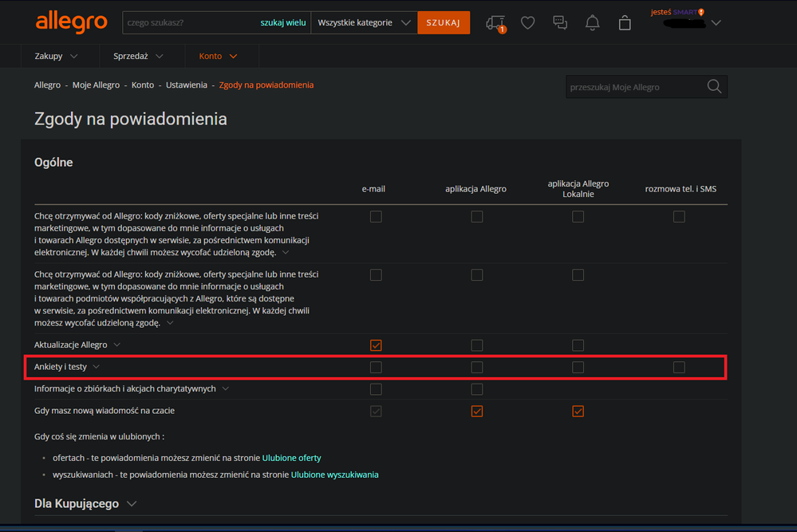Image resolution: width=797 pixels, height=532 pixels.
Task: Open the shopping bag cart icon
Action: point(625,22)
